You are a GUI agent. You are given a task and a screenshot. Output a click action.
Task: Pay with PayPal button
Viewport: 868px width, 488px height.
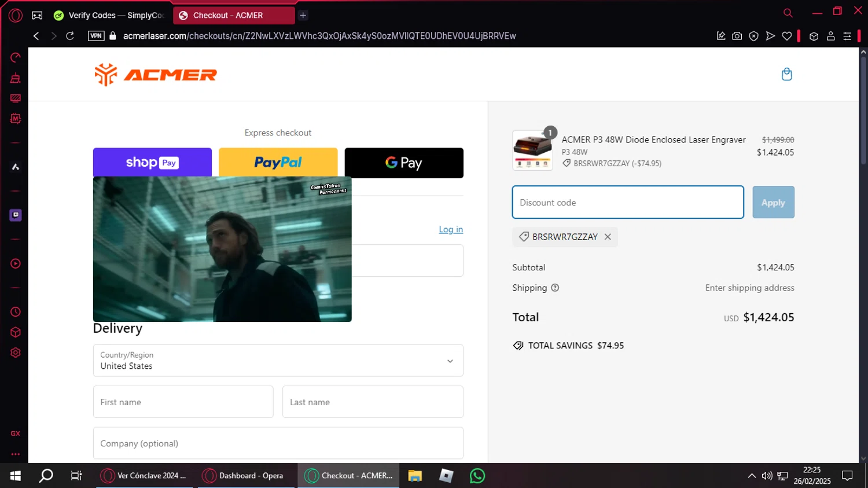(x=278, y=163)
